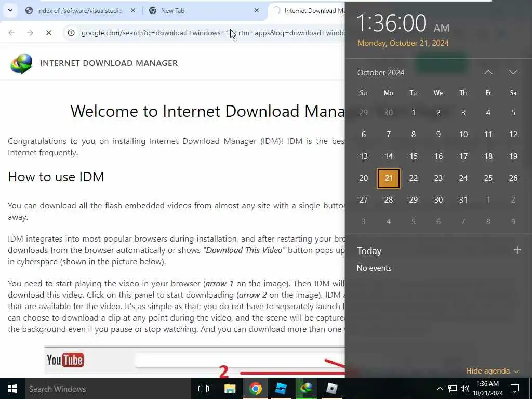Click the Internet Download Manager logo

[x=21, y=63]
